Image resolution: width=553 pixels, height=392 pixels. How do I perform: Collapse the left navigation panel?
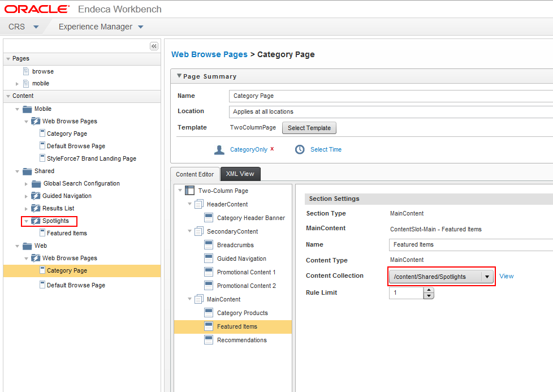(x=154, y=46)
